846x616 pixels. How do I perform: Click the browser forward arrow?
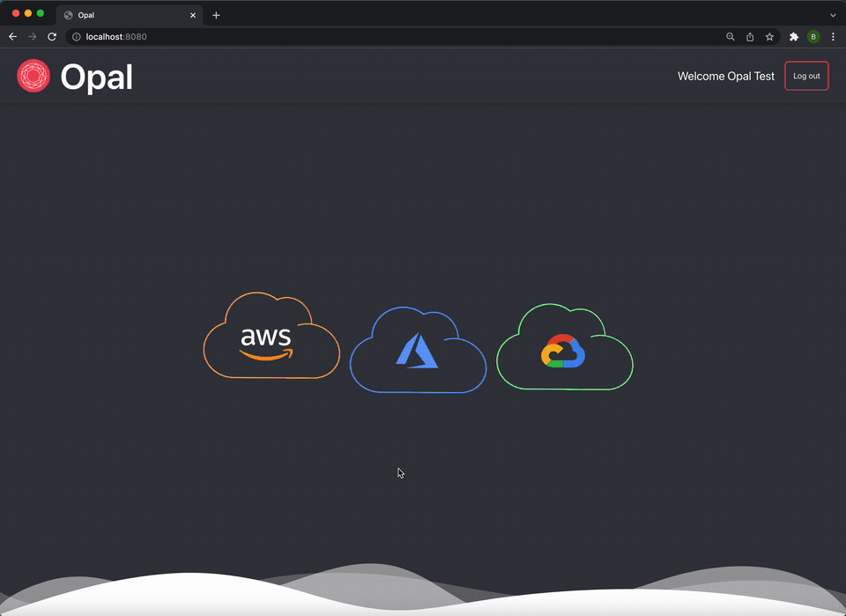33,37
